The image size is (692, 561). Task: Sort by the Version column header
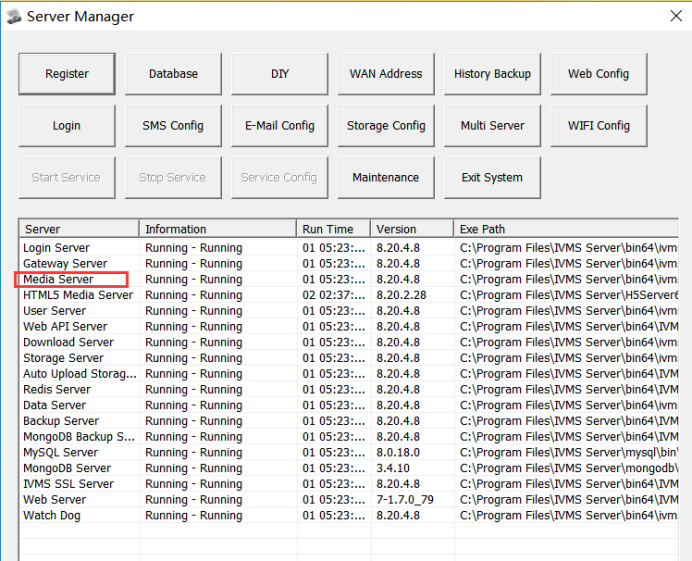[x=412, y=229]
